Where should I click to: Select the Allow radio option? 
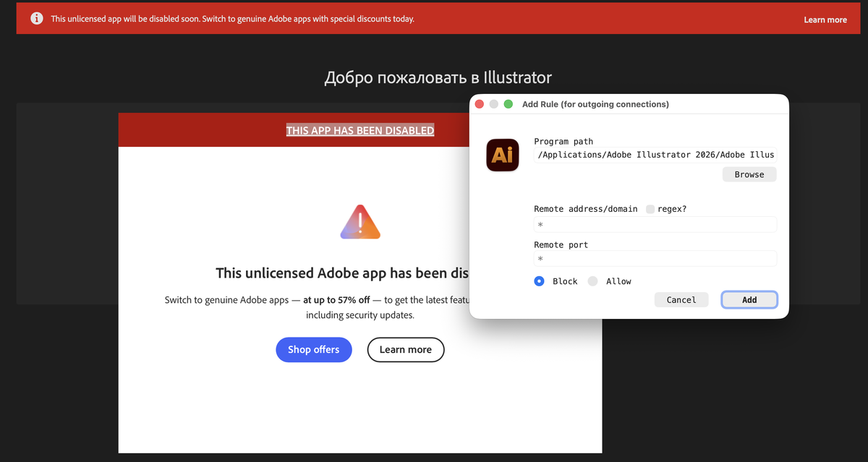[593, 281]
